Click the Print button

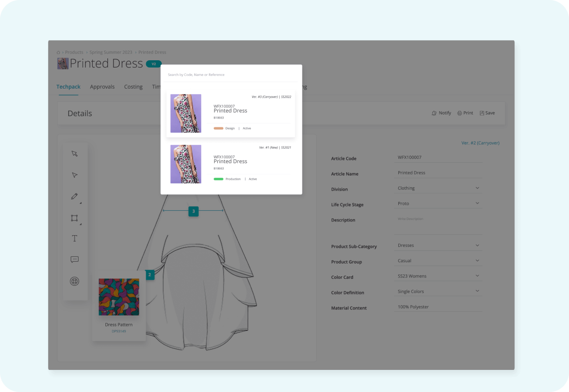point(465,113)
